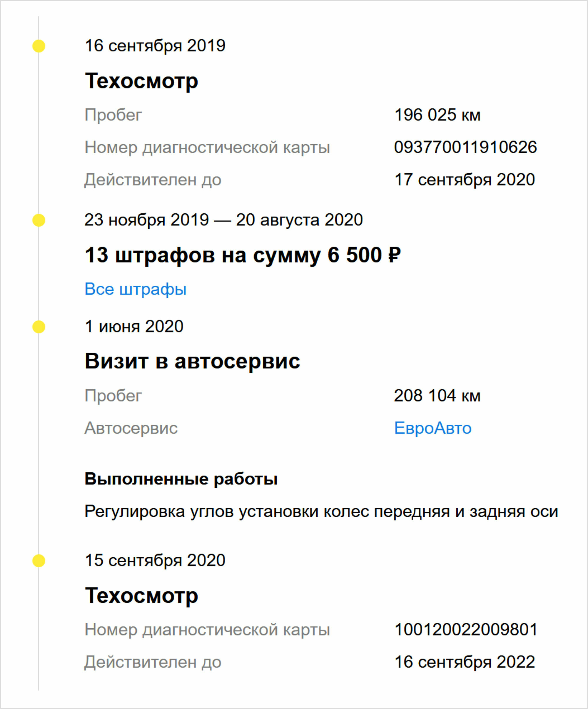
Task: Open the ЕвроАвто autoservice link
Action: (x=433, y=428)
